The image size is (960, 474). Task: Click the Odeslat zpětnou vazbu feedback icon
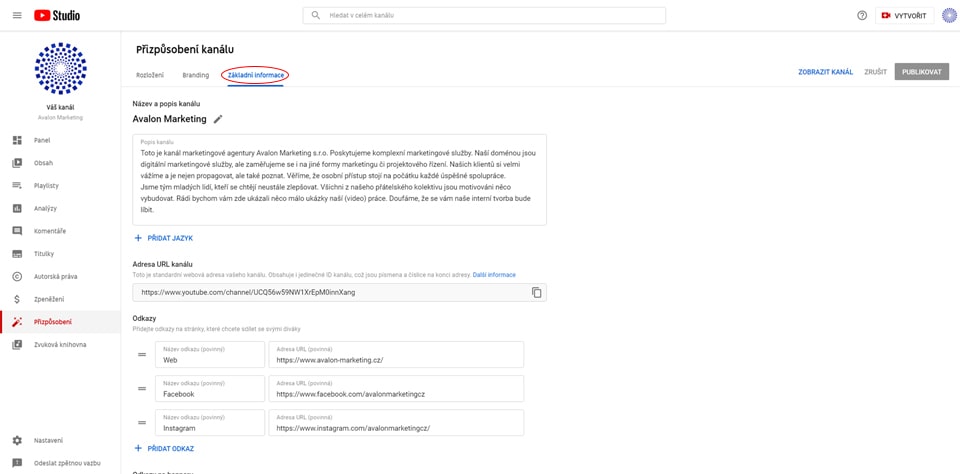click(17, 463)
